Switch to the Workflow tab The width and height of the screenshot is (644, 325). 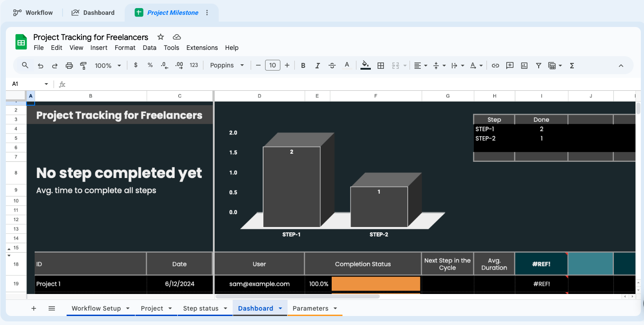(x=33, y=13)
